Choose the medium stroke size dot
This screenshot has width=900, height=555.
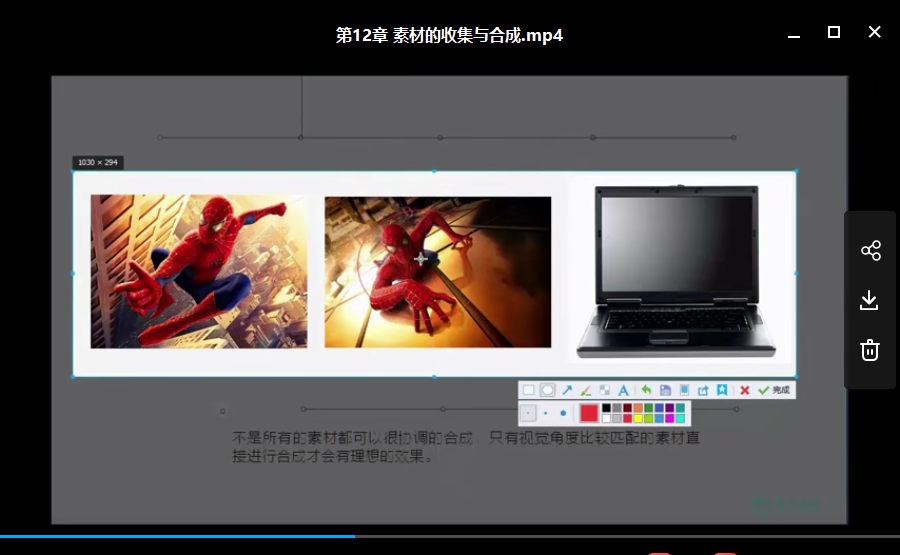pos(545,413)
